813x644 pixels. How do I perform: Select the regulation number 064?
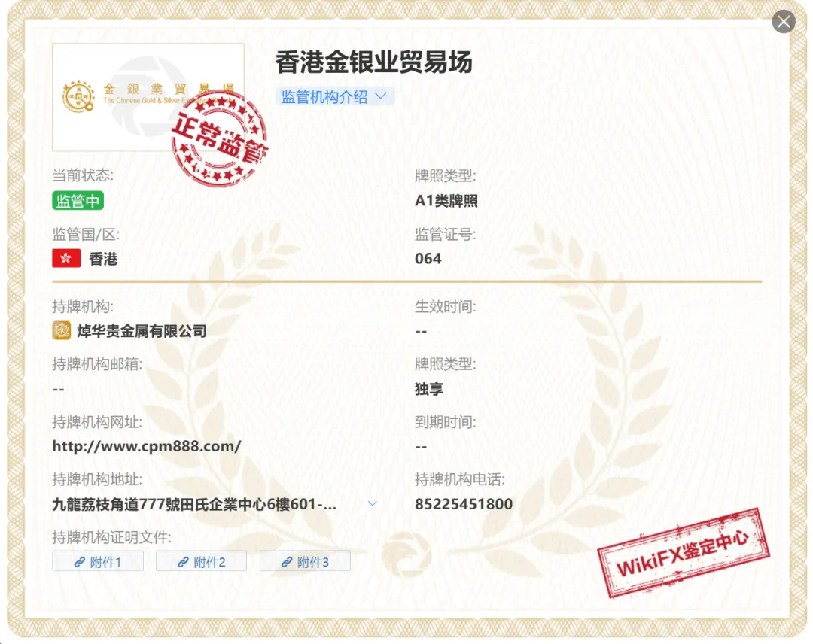tap(428, 259)
